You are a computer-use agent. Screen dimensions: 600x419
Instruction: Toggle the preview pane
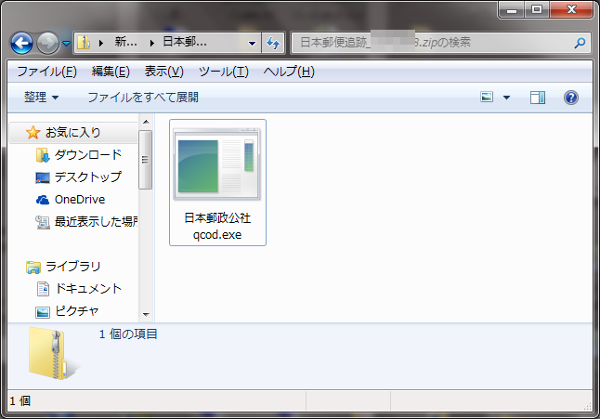coord(537,97)
